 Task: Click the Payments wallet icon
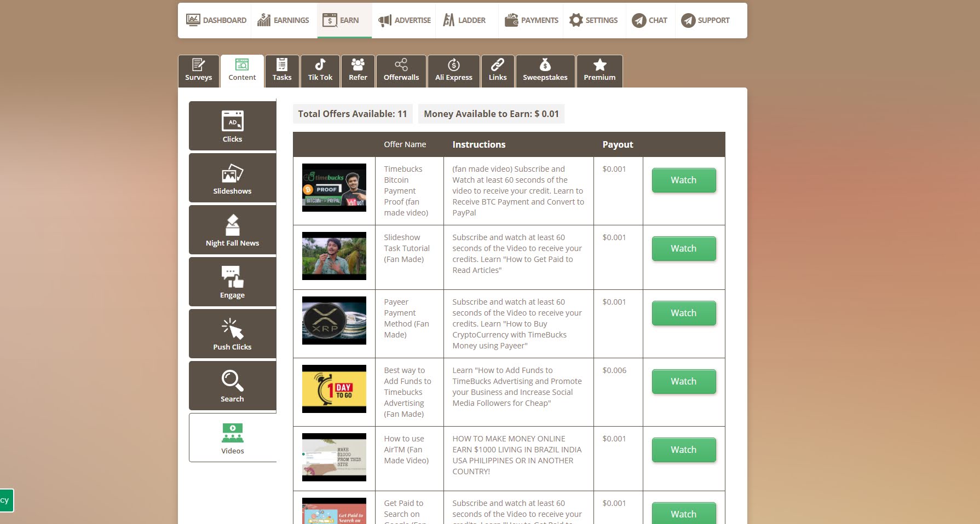(x=511, y=20)
